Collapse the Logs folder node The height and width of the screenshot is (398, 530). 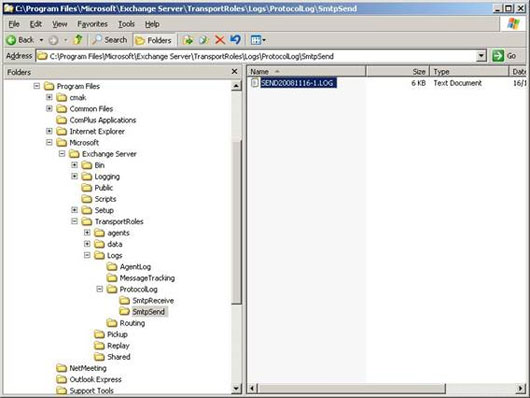click(87, 255)
